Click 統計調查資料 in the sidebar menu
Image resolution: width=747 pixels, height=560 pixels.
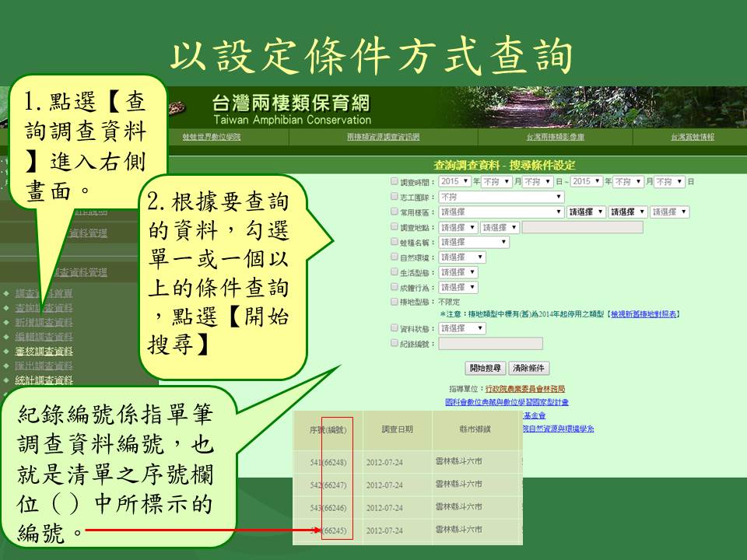(44, 380)
